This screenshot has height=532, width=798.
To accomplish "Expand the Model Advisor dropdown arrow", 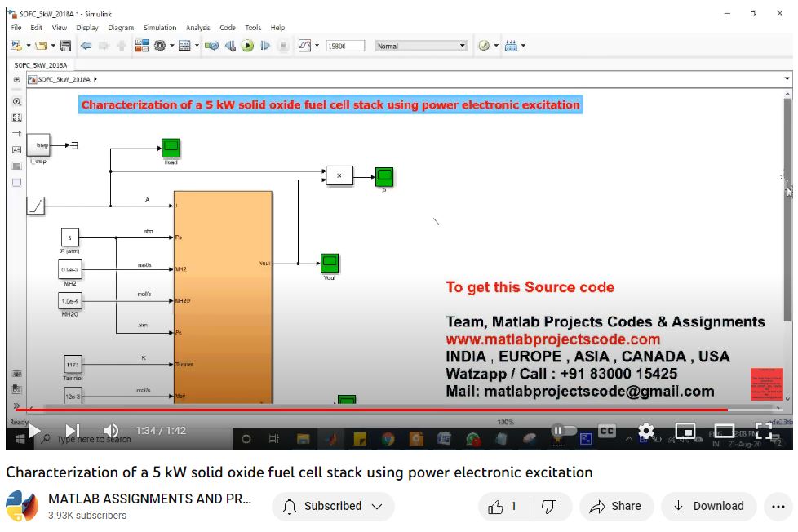I will 496,46.
